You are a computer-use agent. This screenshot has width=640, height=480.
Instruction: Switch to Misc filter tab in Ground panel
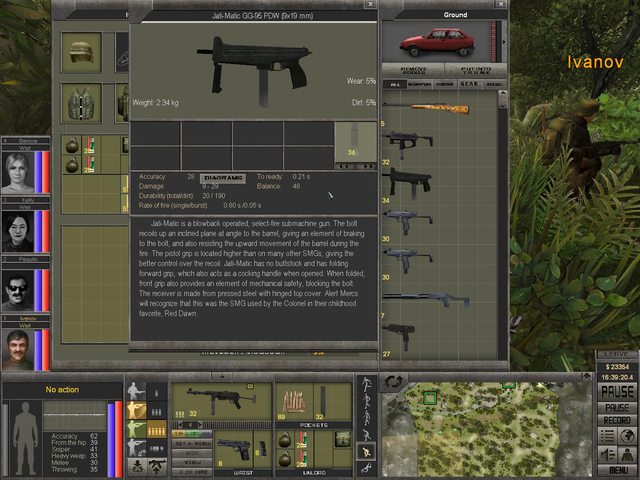pos(494,84)
